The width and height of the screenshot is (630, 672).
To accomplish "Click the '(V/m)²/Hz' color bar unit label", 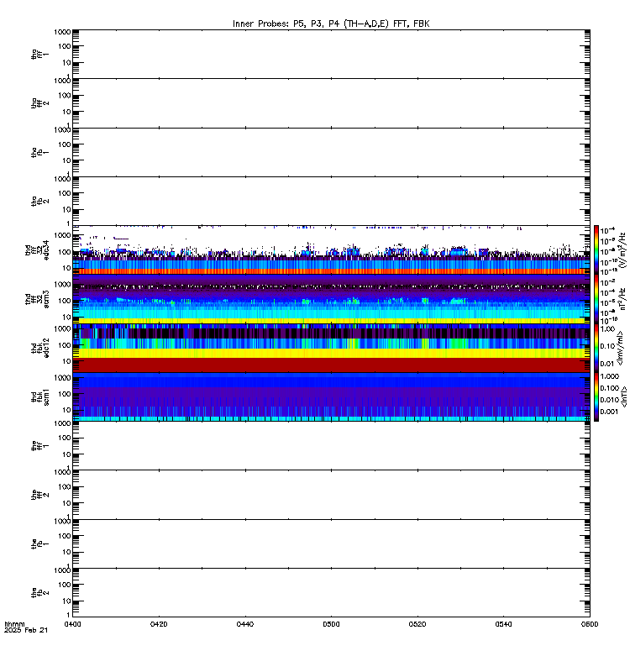I will point(622,250).
